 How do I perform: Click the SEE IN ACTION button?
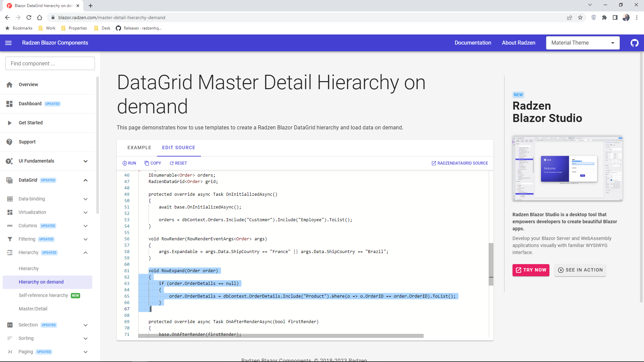(580, 270)
